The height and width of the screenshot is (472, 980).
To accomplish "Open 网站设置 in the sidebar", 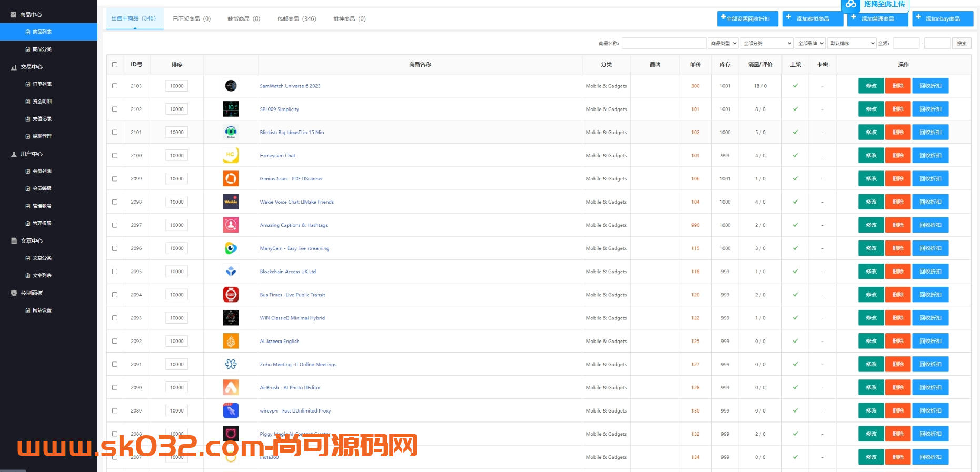I will click(x=48, y=310).
